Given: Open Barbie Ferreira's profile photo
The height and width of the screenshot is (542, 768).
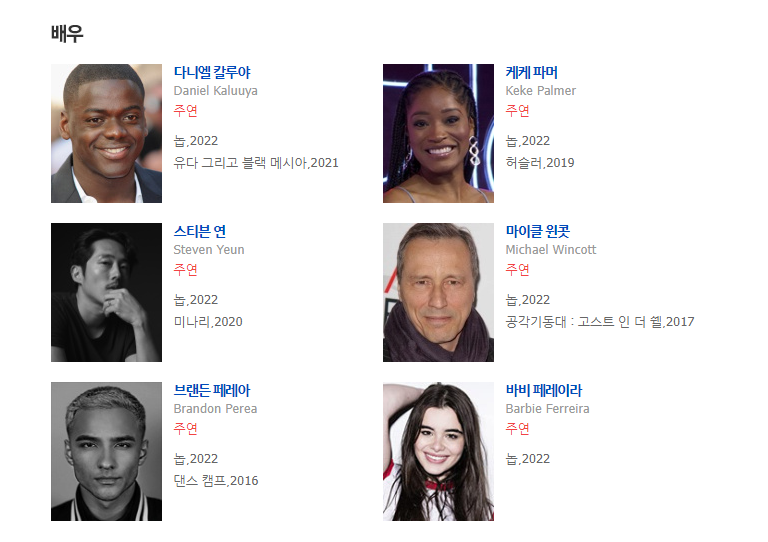Looking at the screenshot, I should coord(438,451).
